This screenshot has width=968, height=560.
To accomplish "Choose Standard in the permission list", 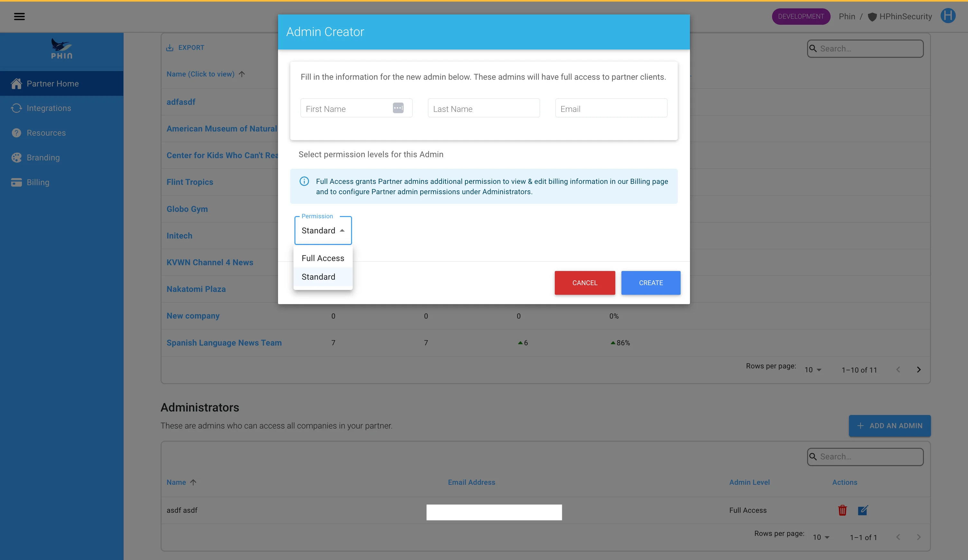I will [319, 277].
